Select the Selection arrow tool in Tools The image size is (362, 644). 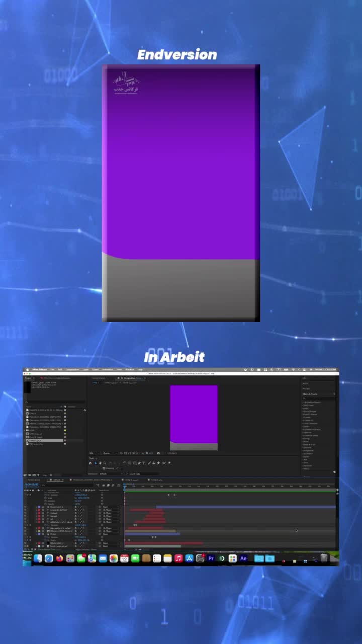pyautogui.click(x=96, y=463)
